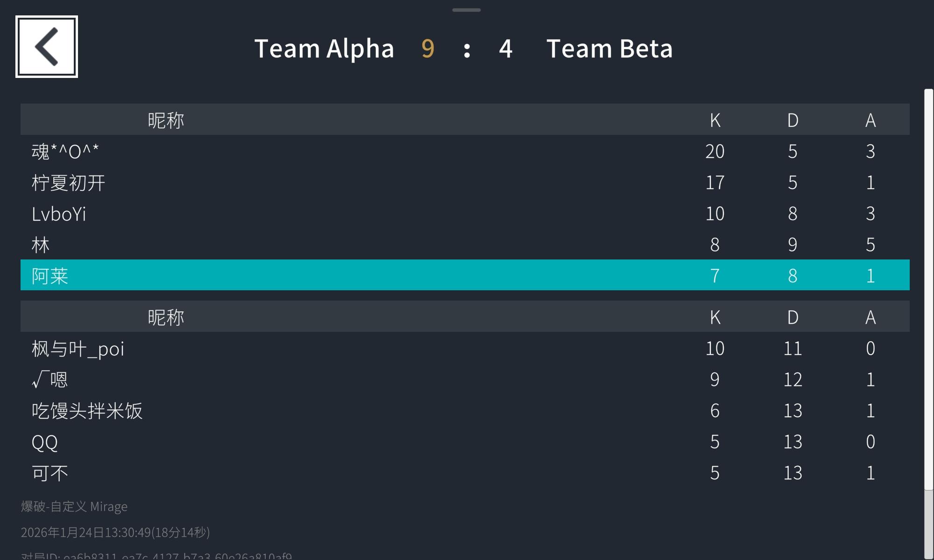The image size is (934, 560).
Task: Select player 林 row
Action: point(465,245)
